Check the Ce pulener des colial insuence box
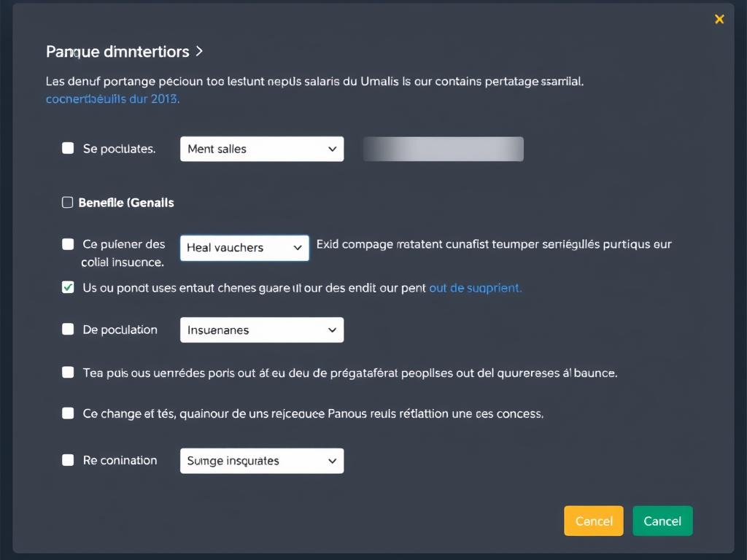The width and height of the screenshot is (747, 560). click(x=68, y=244)
